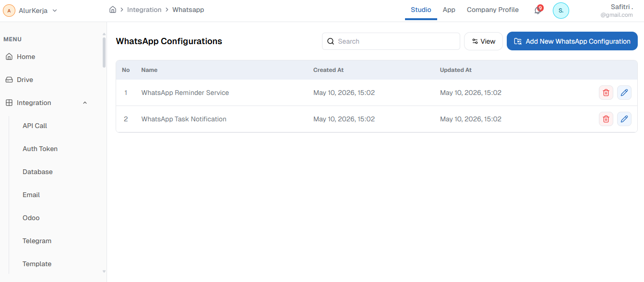Open Odoo integration in the sidebar
Viewport: 644px width, 282px height.
pos(31,218)
